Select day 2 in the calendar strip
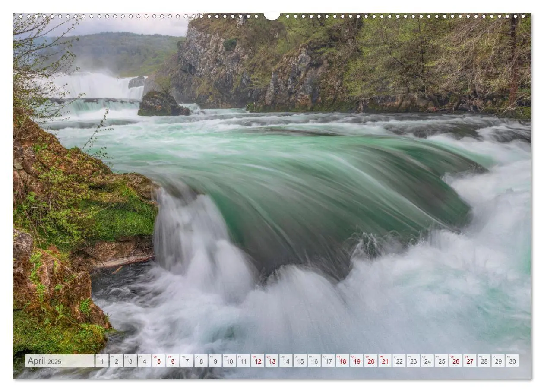Viewport: 544px width, 392px height. tap(116, 361)
